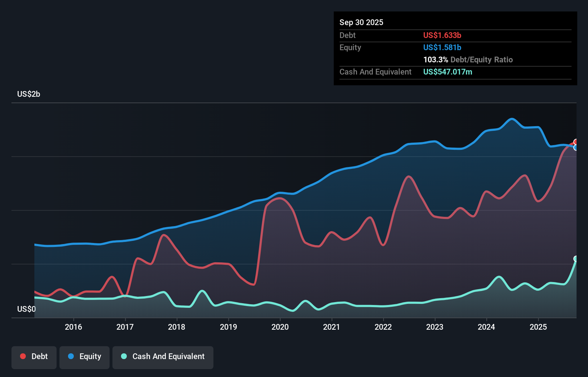Click the 2025 x-axis label
Image resolution: width=588 pixels, height=377 pixels.
(538, 327)
